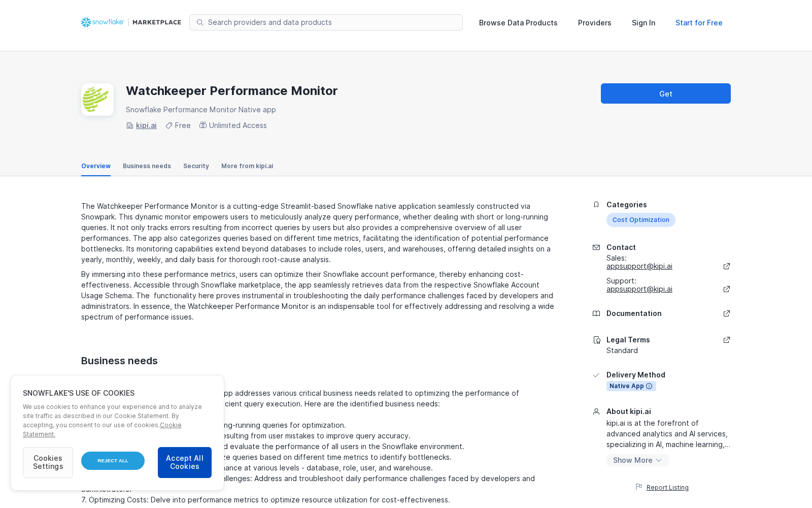Switch to the More from kipi.ai tab

[x=247, y=166]
